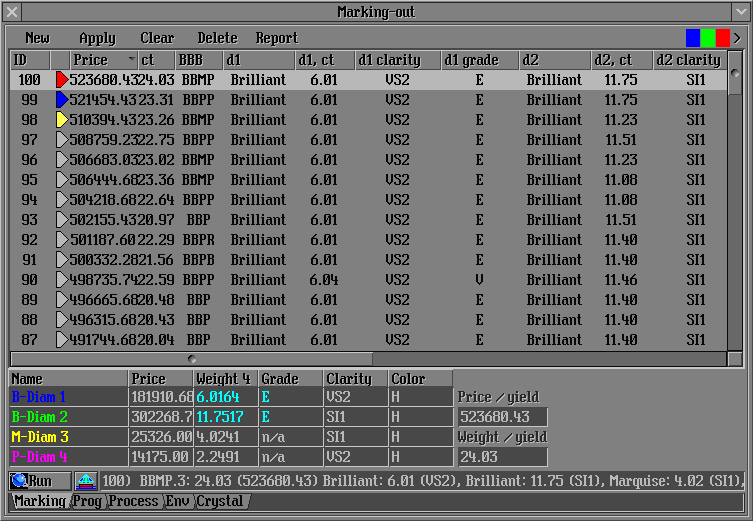The height and width of the screenshot is (521, 753).
Task: Pick the green color square
Action: pyautogui.click(x=708, y=38)
